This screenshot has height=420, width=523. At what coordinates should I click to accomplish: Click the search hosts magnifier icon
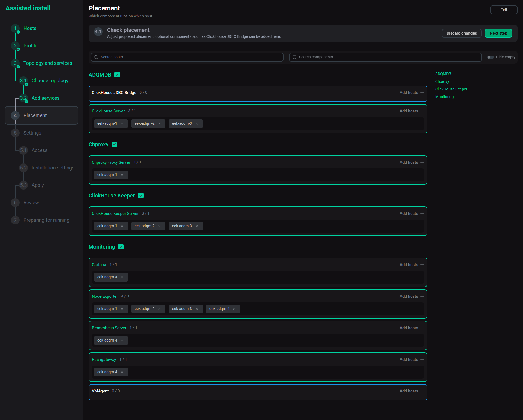pyautogui.click(x=96, y=57)
